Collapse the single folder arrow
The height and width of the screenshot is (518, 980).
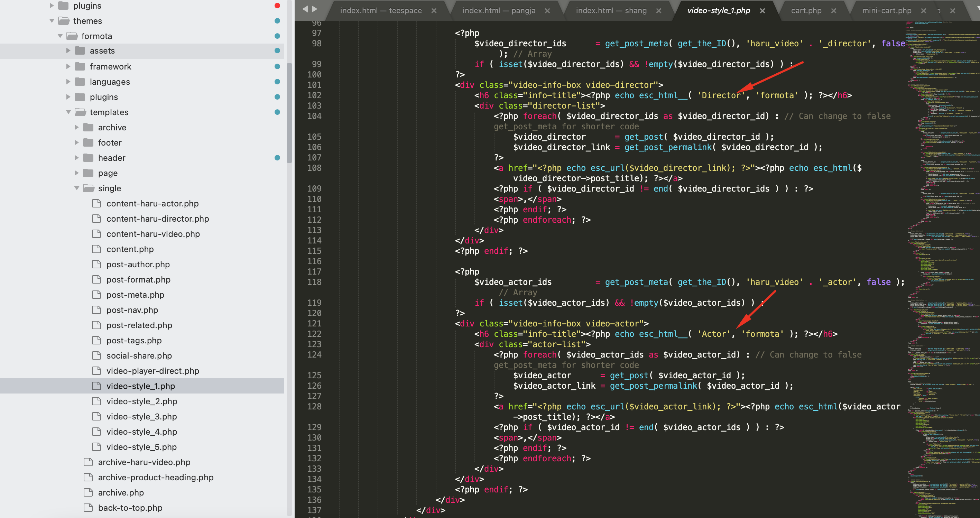click(77, 188)
